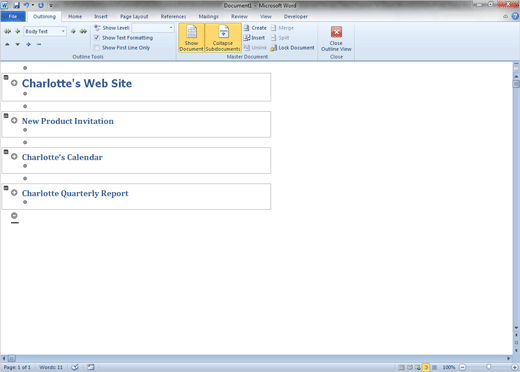
Task: Click the Redo repeat icon
Action: pyautogui.click(x=41, y=5)
